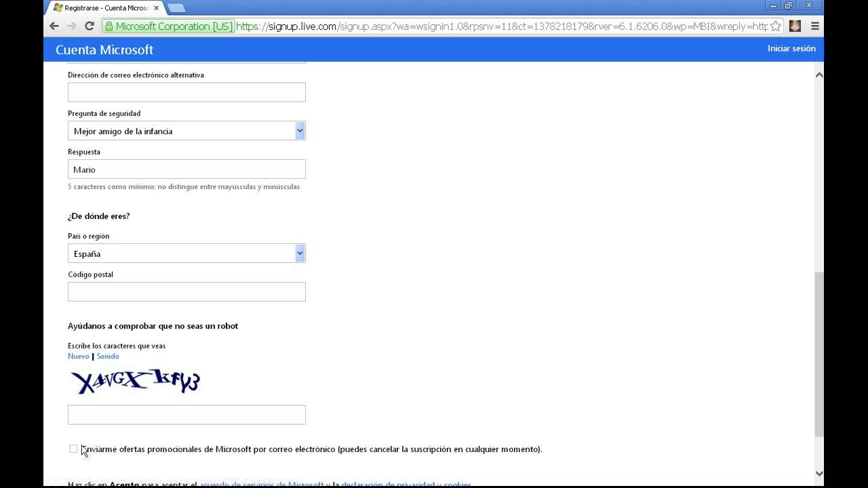Viewport: 868px width, 488px height.
Task: Open a new browser tab
Action: pyautogui.click(x=176, y=8)
